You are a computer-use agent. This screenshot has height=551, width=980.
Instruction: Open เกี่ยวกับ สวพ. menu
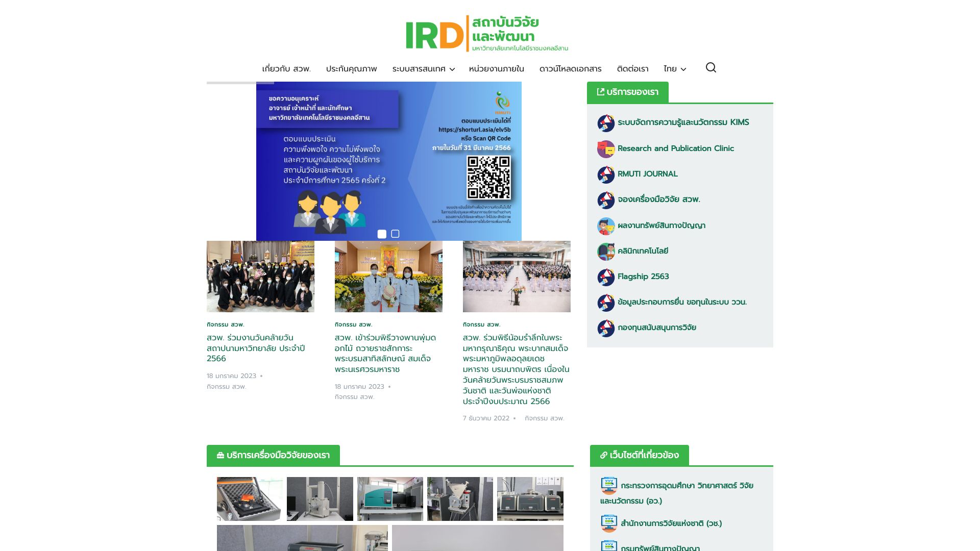point(286,69)
